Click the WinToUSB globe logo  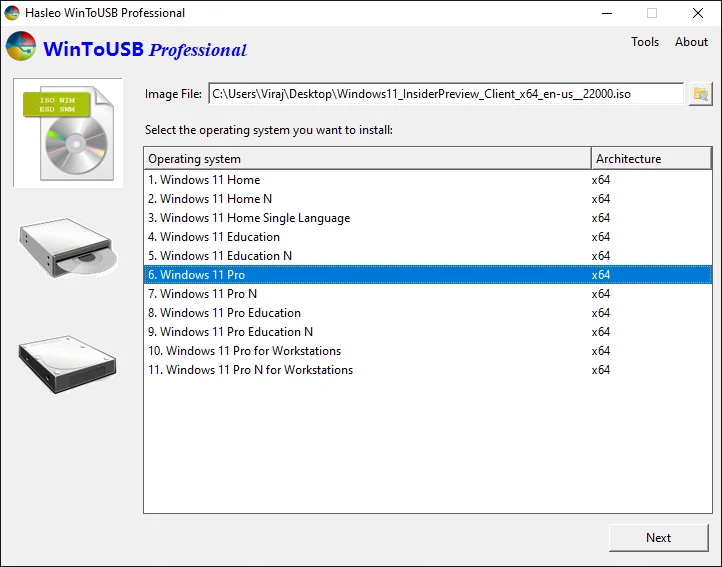coord(21,46)
